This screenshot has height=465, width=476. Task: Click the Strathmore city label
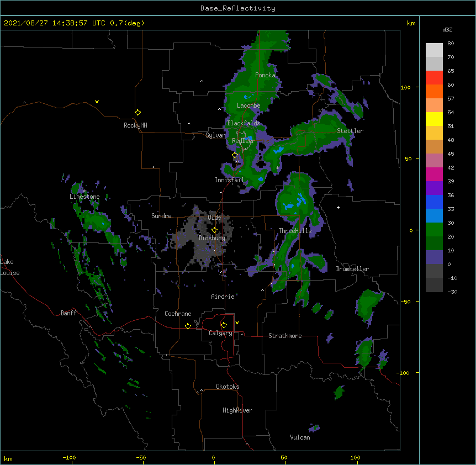285,336
